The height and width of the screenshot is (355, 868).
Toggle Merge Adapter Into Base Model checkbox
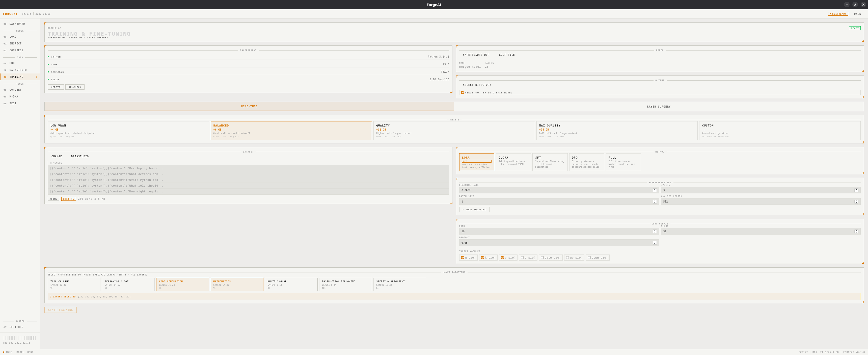[x=463, y=92]
